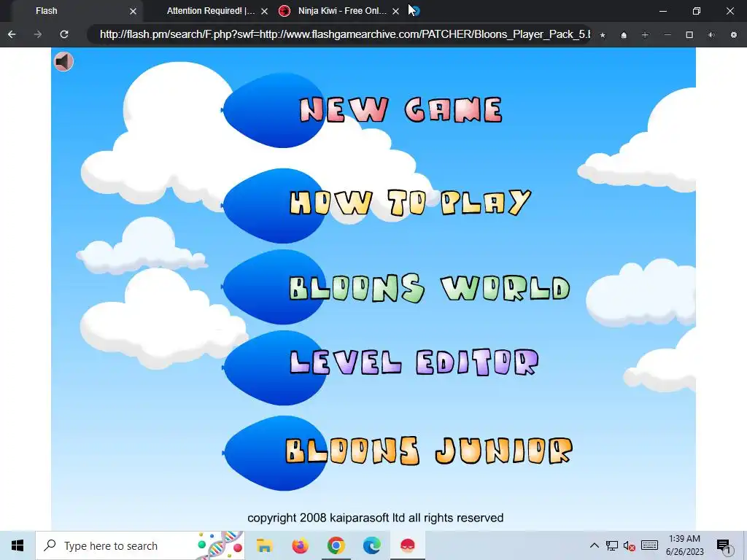Close the Attention Required tab
The image size is (747, 560).
coord(264,11)
